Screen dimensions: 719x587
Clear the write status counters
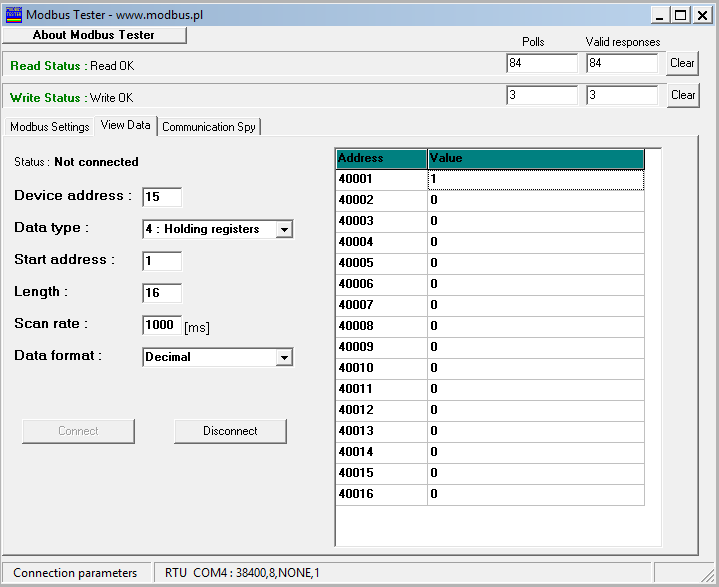click(x=682, y=96)
